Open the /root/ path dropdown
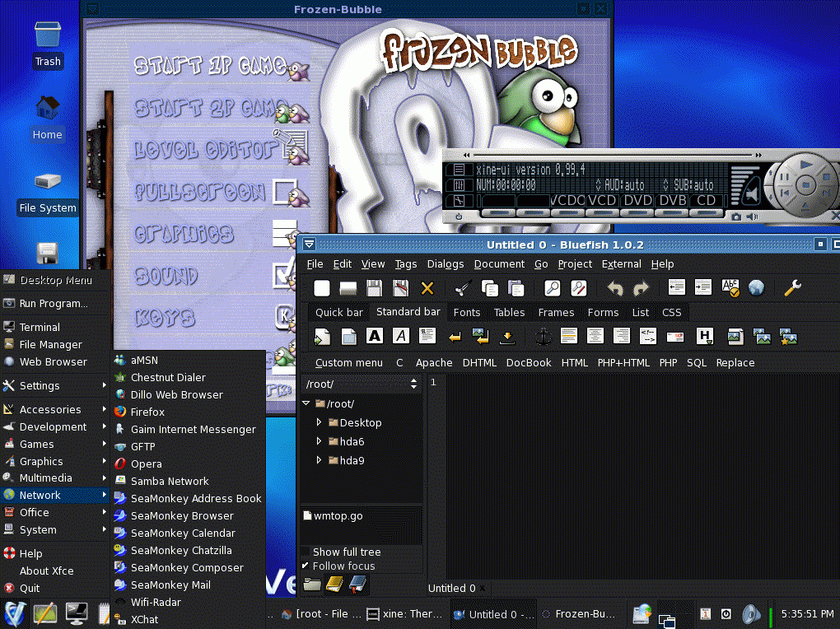The width and height of the screenshot is (840, 629). (413, 384)
